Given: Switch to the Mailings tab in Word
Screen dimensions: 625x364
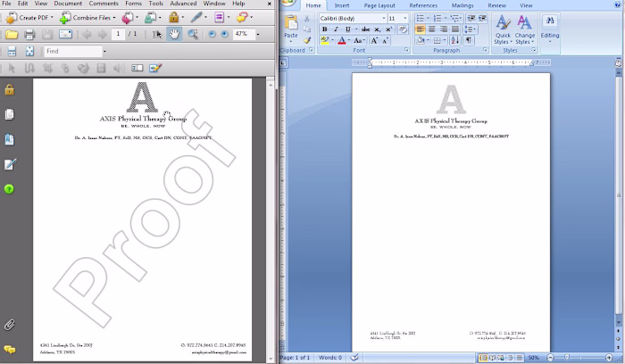Looking at the screenshot, I should pyautogui.click(x=462, y=5).
